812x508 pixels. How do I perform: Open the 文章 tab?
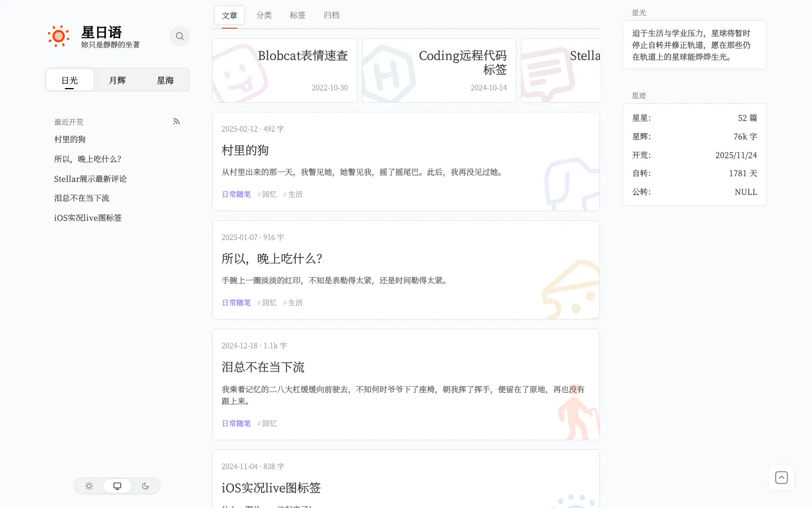point(230,15)
